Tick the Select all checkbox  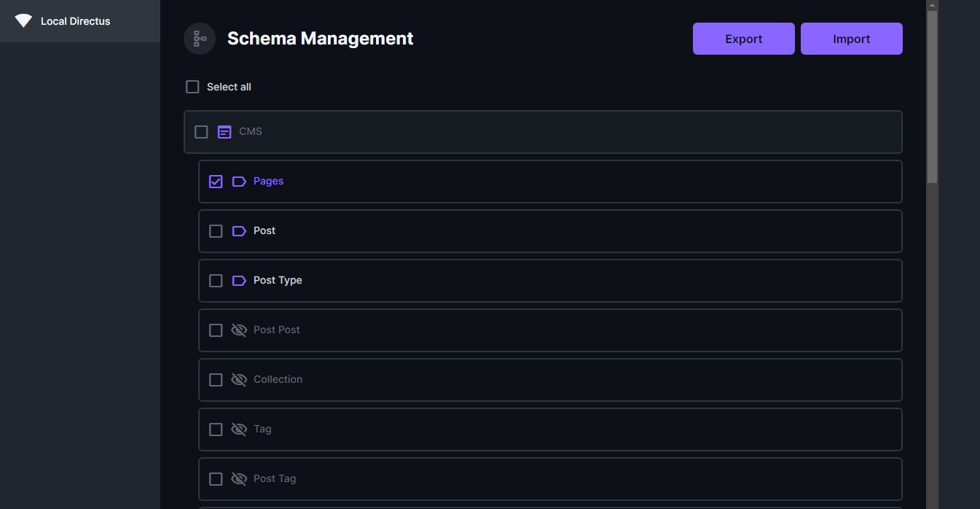point(192,87)
